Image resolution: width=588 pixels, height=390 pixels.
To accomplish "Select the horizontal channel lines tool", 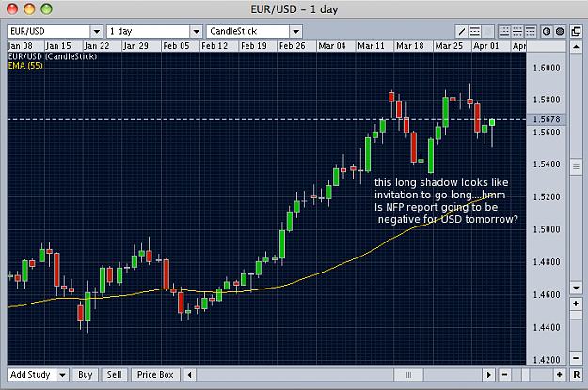I will coord(475,31).
